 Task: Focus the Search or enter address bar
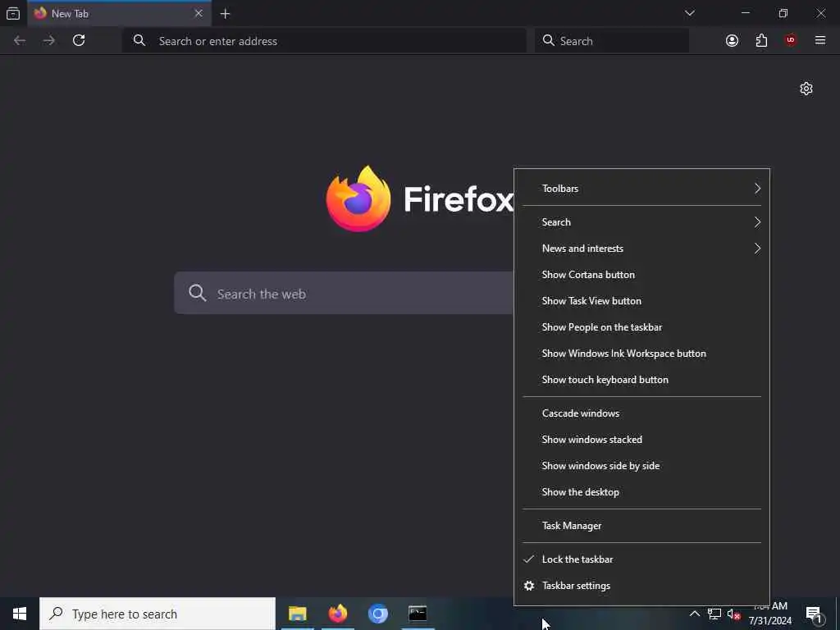coord(324,41)
